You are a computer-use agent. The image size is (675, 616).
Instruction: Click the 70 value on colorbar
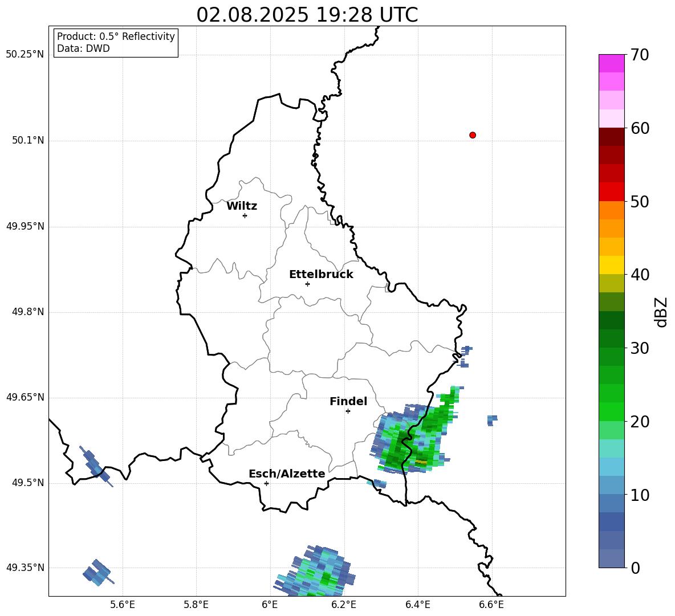click(640, 55)
